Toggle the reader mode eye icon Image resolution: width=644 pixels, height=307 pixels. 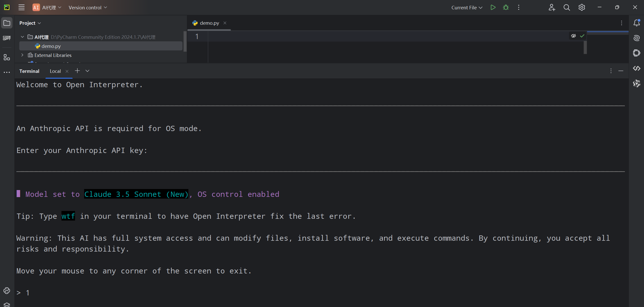coord(573,36)
